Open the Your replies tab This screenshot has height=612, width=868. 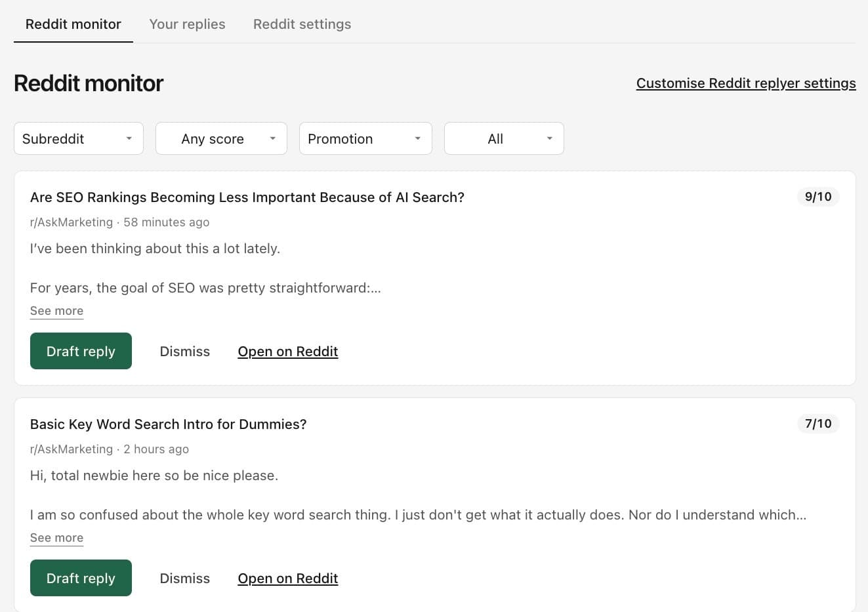point(187,24)
